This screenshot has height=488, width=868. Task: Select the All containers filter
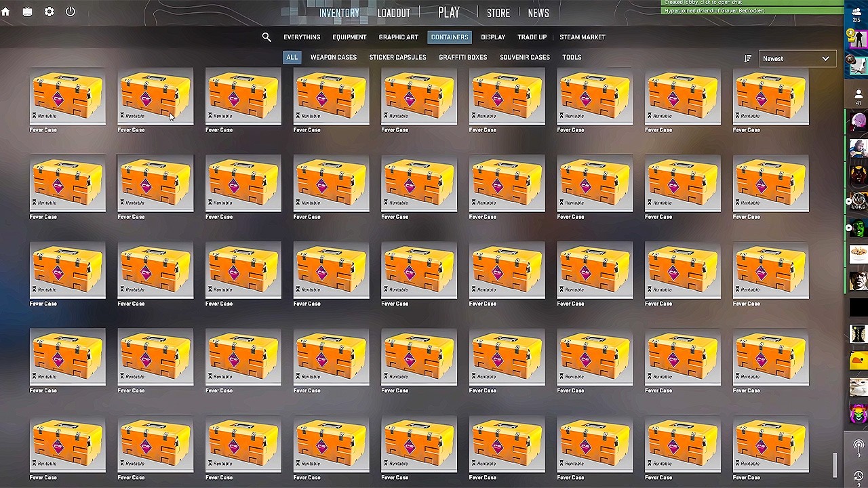pyautogui.click(x=292, y=58)
